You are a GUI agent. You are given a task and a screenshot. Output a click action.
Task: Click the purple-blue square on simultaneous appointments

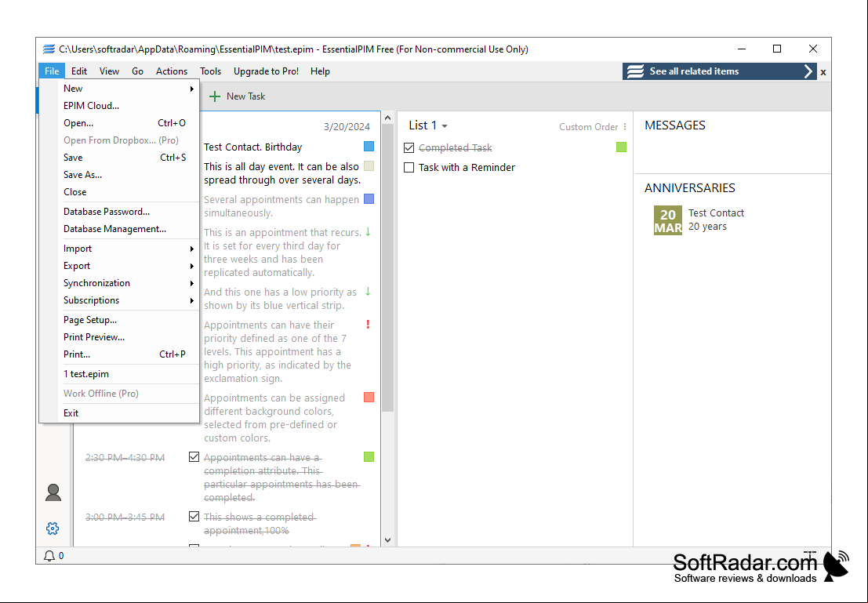(369, 199)
